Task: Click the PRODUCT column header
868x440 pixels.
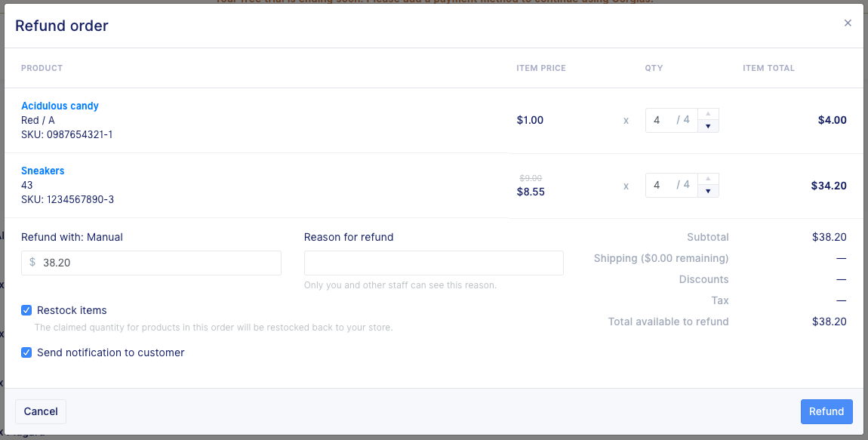Action: tap(42, 68)
